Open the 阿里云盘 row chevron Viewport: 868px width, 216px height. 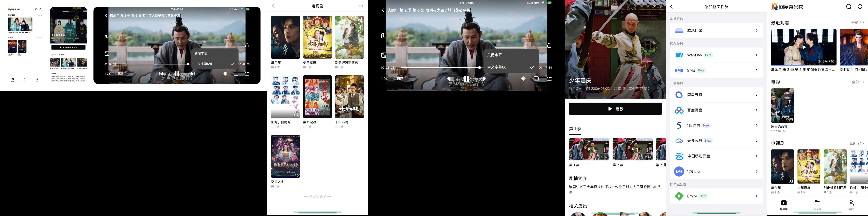[756, 95]
